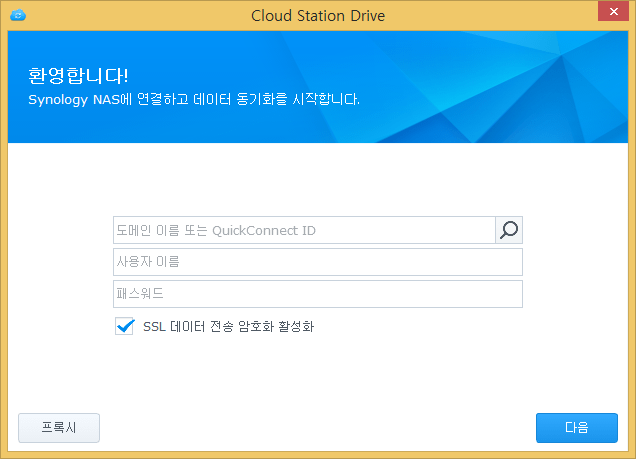
Task: Focus the 패스워드 input field
Action: coord(318,294)
